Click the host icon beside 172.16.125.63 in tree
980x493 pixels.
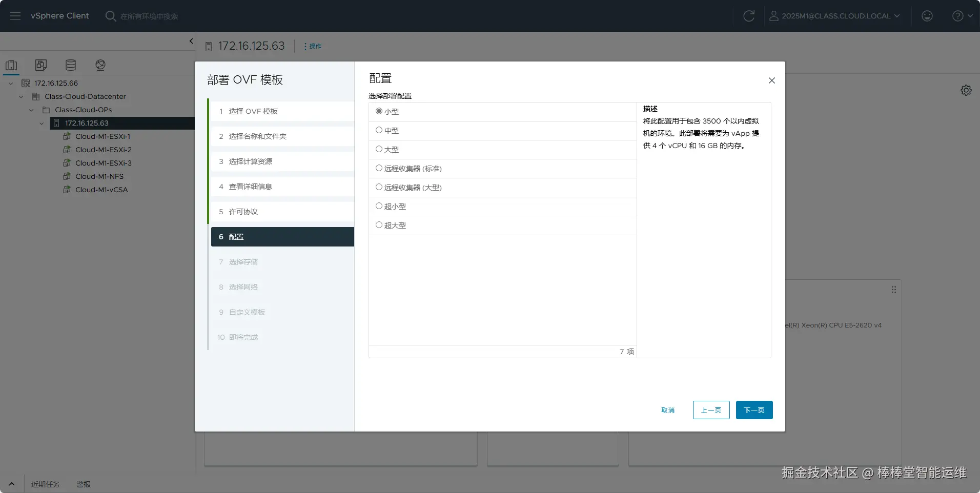click(x=56, y=123)
